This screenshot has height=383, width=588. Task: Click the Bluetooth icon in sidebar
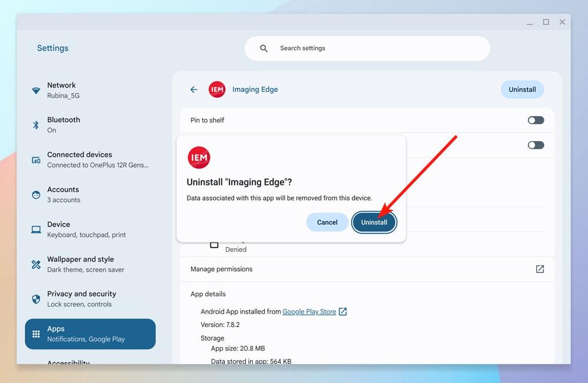click(x=36, y=125)
